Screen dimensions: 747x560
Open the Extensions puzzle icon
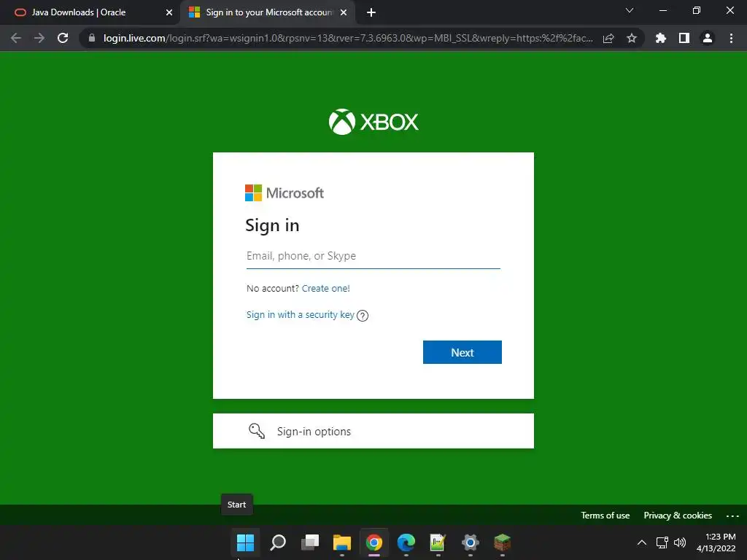661,38
